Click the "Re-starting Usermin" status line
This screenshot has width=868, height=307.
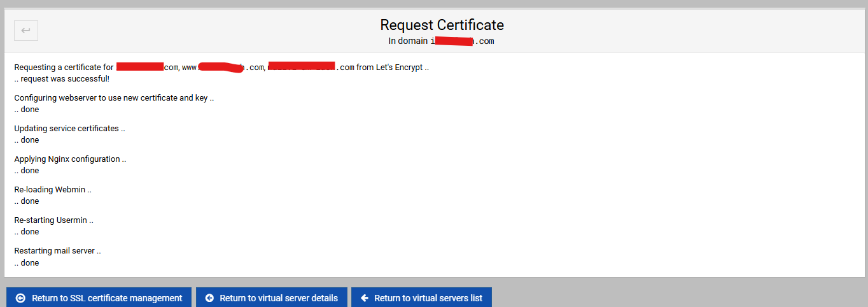pos(53,220)
